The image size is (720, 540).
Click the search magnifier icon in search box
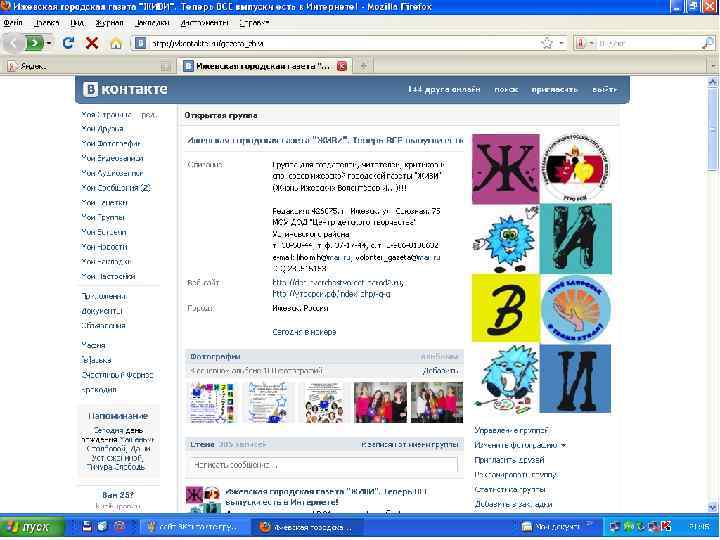click(708, 43)
